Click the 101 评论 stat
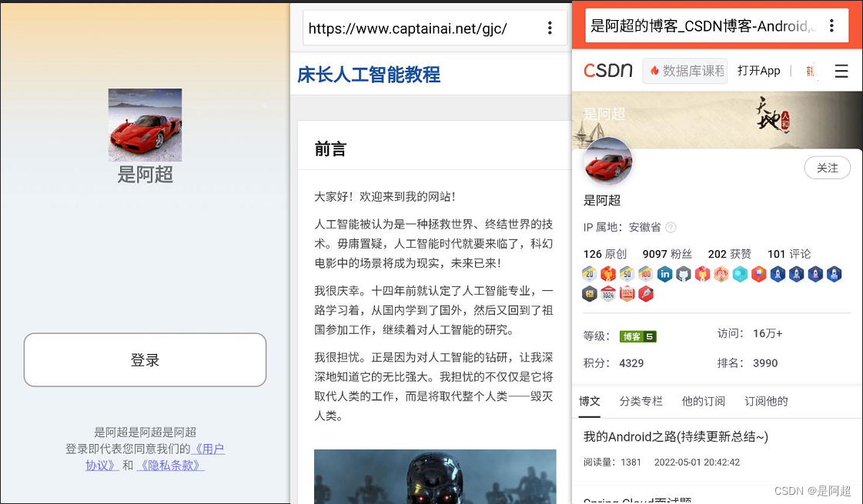 [x=788, y=254]
